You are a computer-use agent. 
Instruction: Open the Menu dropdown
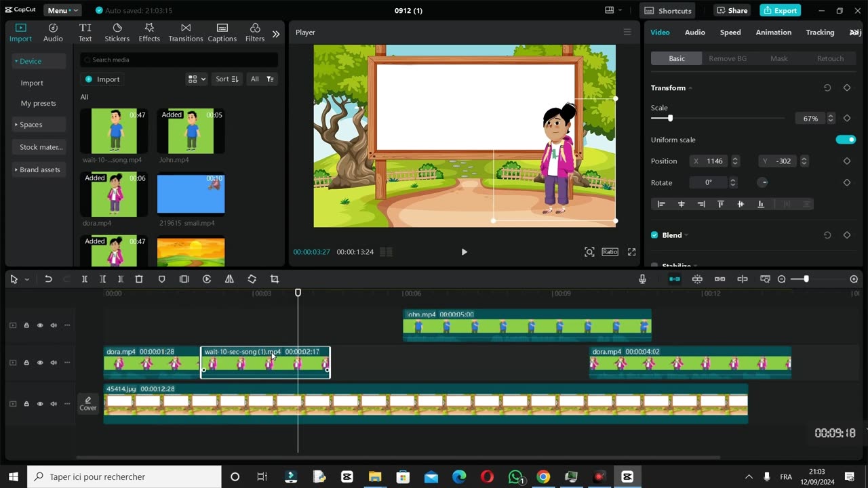(x=62, y=10)
